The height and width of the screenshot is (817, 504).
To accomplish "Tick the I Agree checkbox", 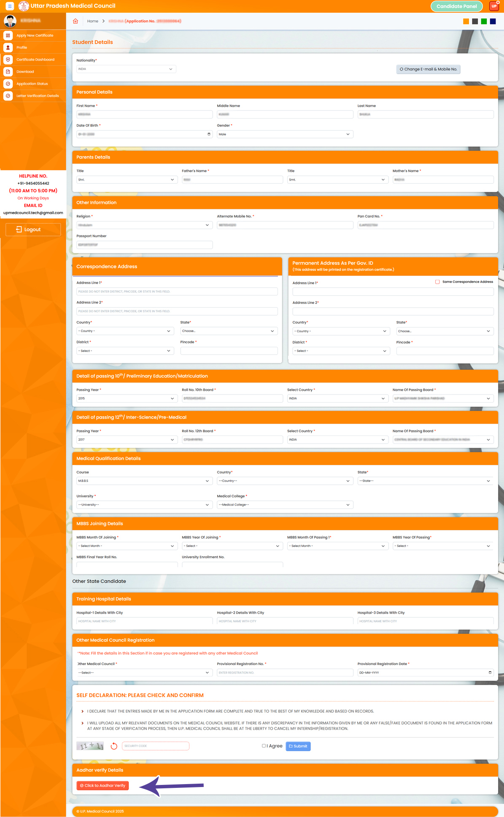I will (x=264, y=746).
